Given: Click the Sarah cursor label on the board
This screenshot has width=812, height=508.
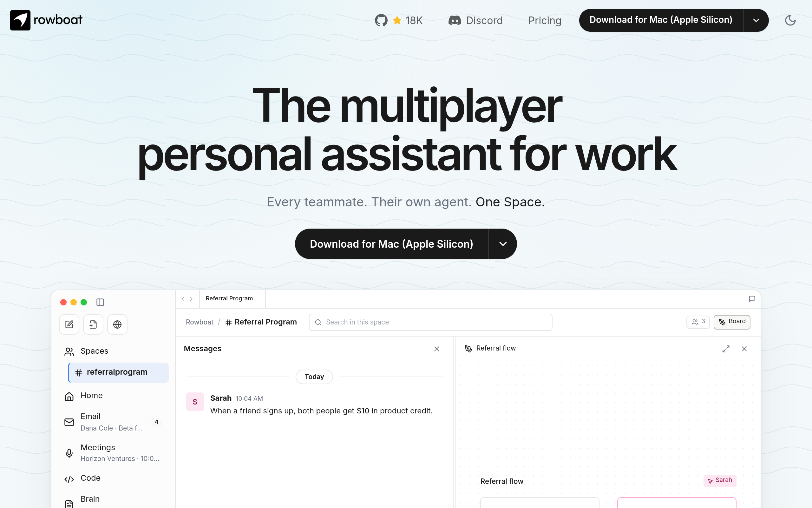Looking at the screenshot, I should [720, 480].
